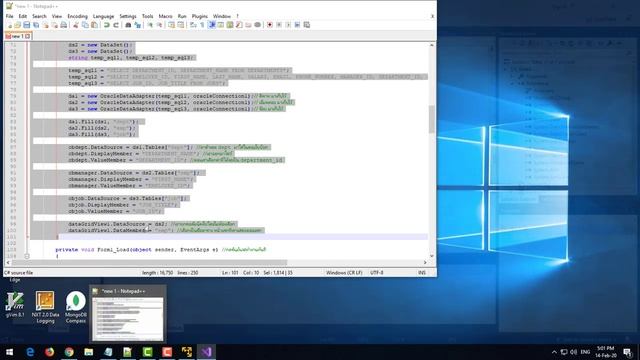Image resolution: width=640 pixels, height=360 pixels.
Task: Click the macro playback icon
Action: (x=288, y=25)
